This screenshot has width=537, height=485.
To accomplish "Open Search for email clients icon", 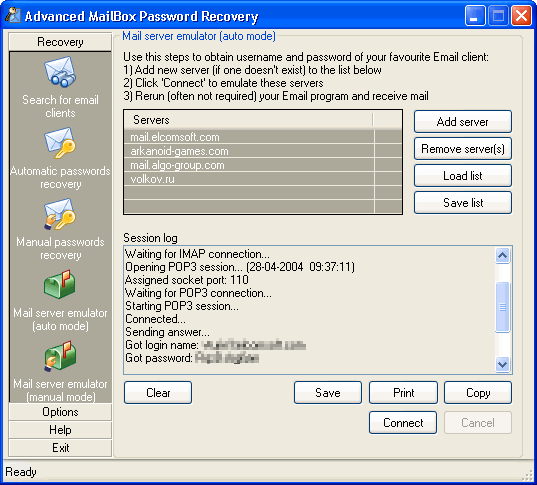I will (x=60, y=72).
